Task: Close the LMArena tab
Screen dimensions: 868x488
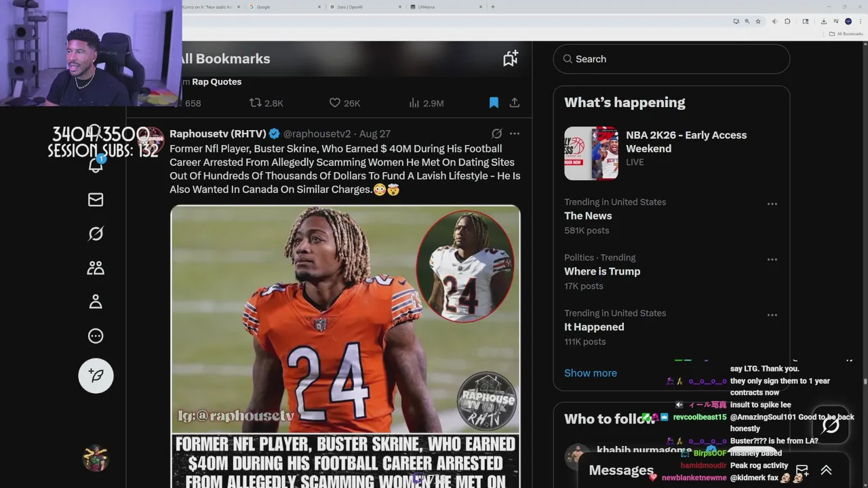Action: 481,7
